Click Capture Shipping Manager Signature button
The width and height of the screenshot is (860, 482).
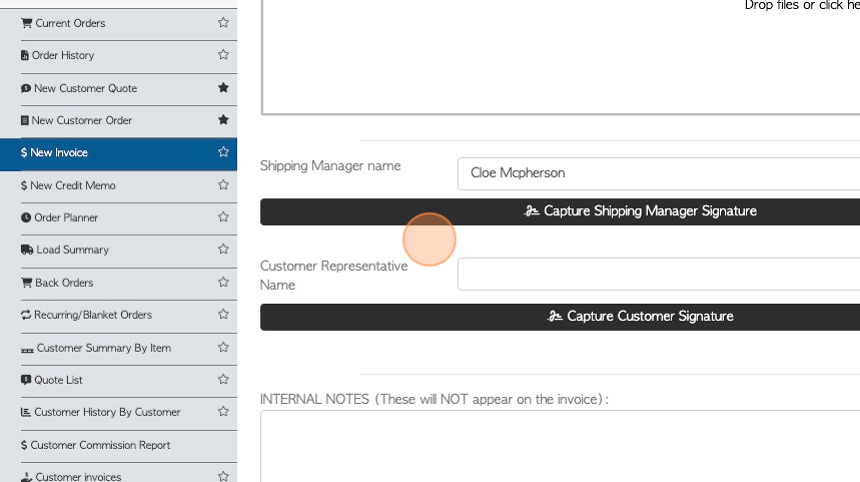pyautogui.click(x=560, y=212)
